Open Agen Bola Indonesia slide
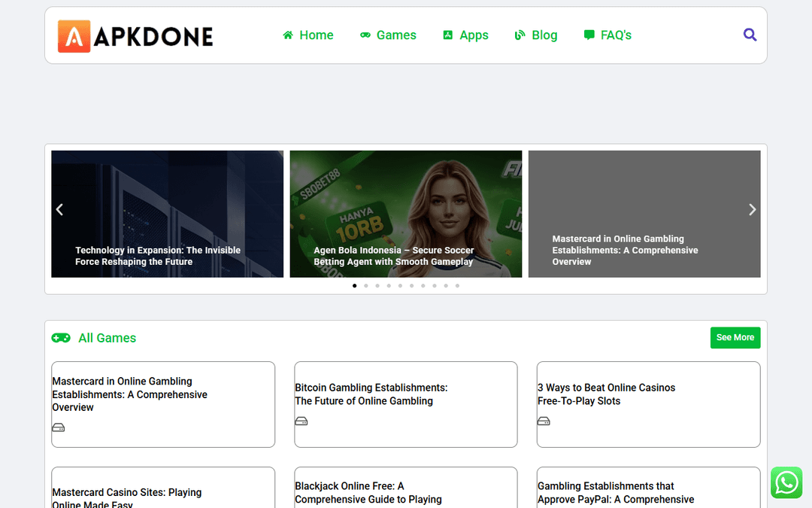Screen dimensions: 812x508 (x=406, y=214)
